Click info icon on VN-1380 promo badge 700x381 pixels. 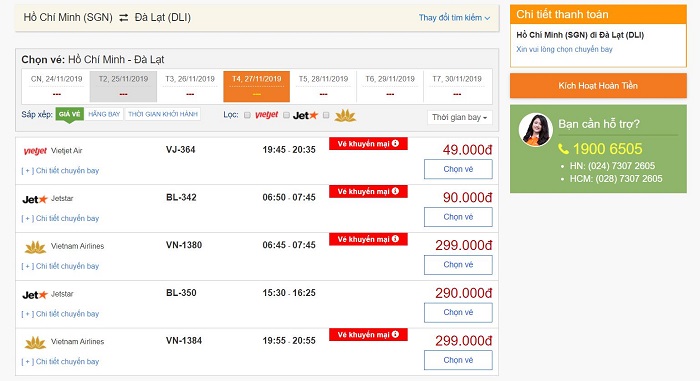395,239
